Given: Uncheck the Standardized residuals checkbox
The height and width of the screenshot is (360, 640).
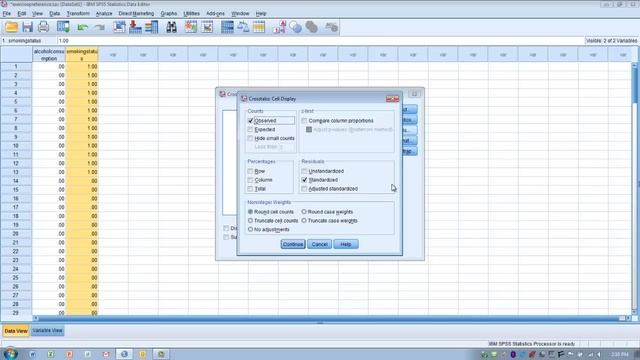Looking at the screenshot, I should pos(304,180).
